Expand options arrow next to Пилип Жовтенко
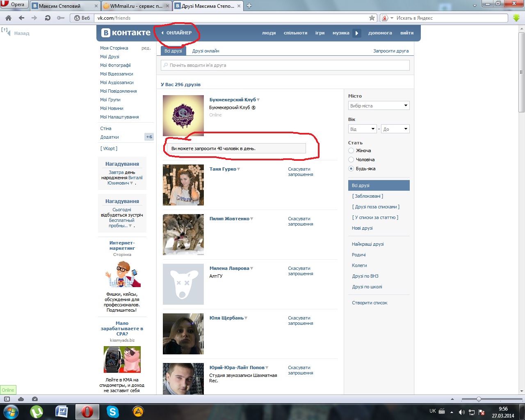This screenshot has height=420, width=525. (252, 219)
